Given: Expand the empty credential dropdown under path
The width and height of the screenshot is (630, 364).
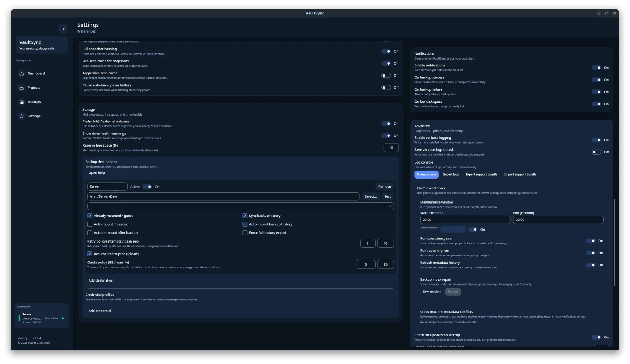Looking at the screenshot, I should coord(241,206).
